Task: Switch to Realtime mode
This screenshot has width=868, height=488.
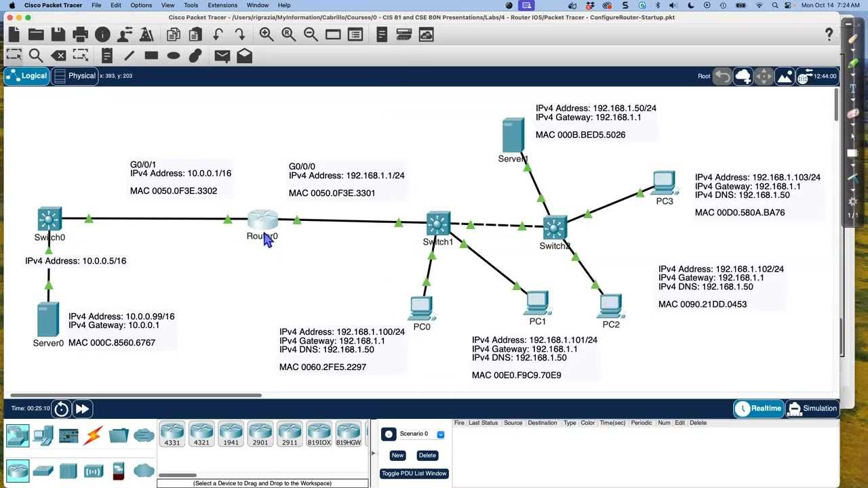Action: [758, 409]
